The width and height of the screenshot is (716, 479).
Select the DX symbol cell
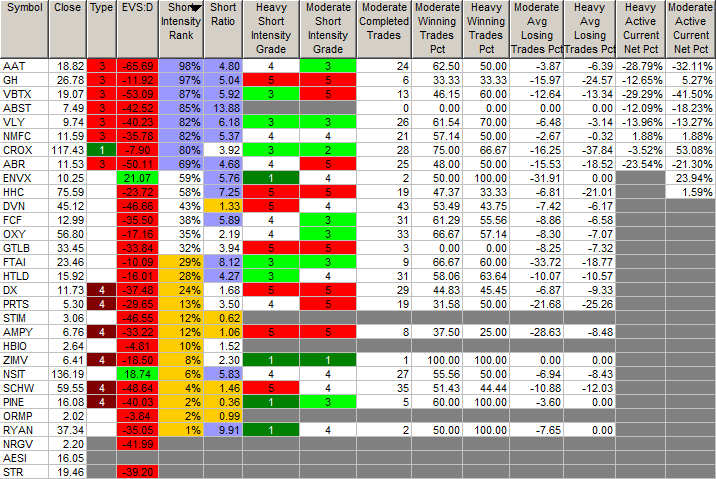(24, 290)
